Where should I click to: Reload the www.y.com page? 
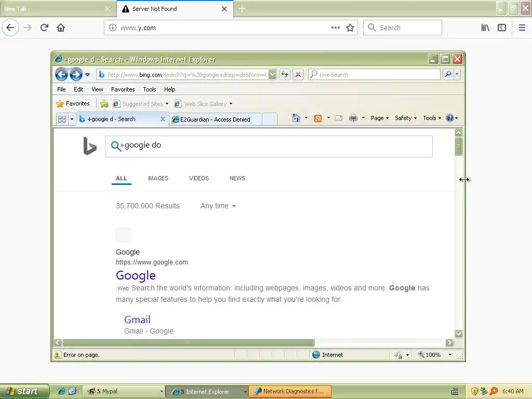[x=44, y=28]
